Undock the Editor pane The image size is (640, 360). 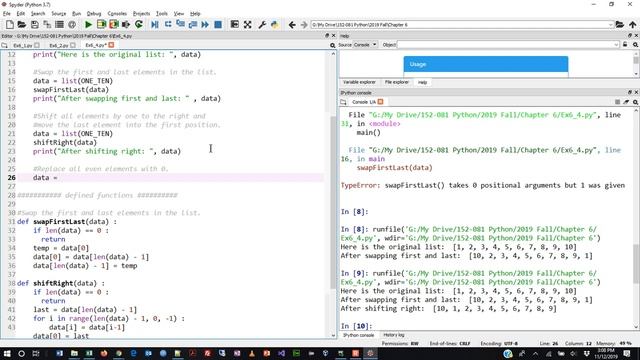pos(327,36)
